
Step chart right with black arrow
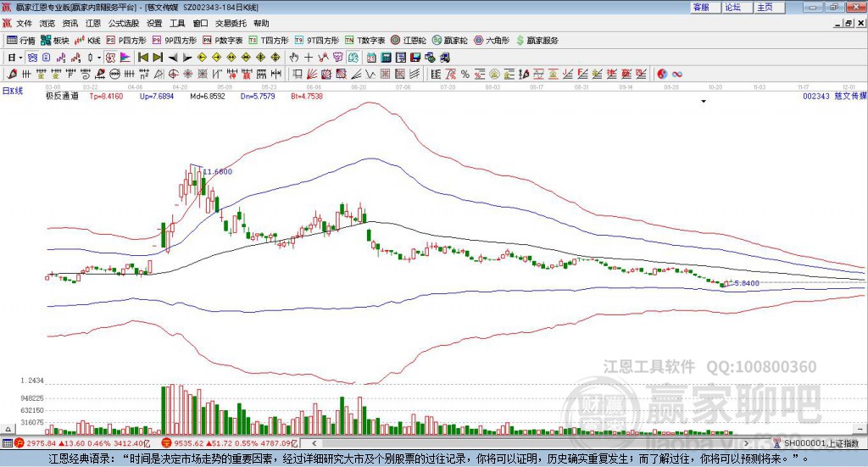[187, 58]
